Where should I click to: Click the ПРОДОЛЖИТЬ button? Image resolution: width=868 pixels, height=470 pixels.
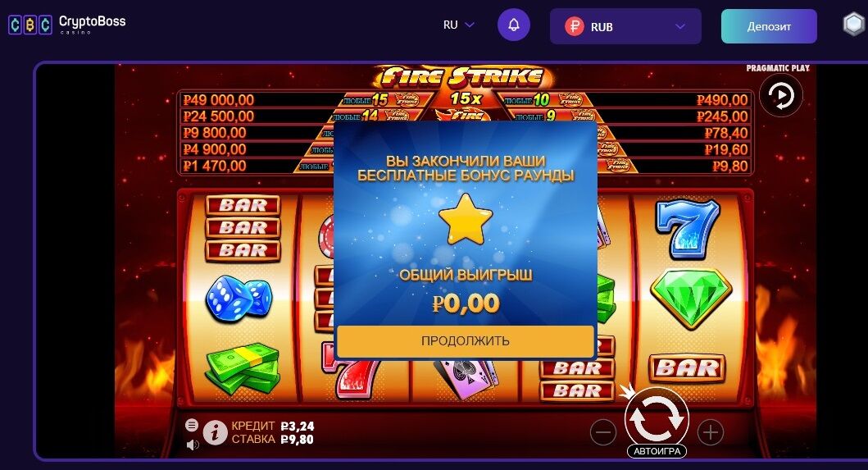(465, 341)
